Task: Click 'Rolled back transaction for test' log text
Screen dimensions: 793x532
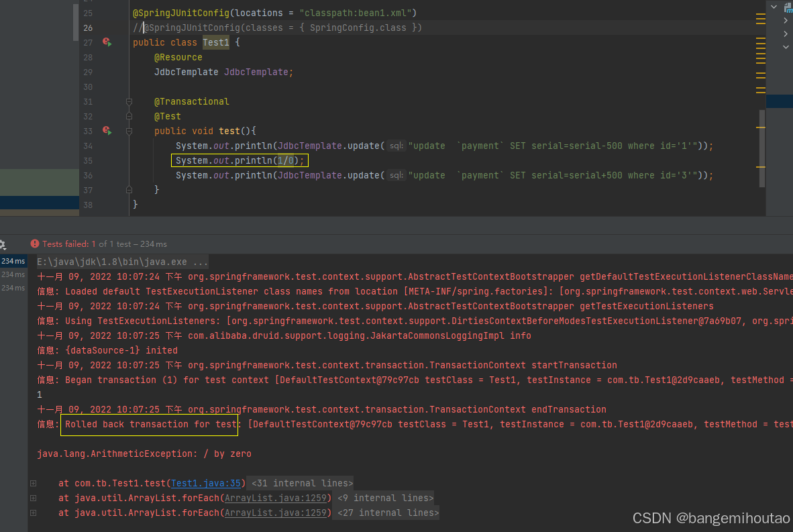Action: [151, 424]
